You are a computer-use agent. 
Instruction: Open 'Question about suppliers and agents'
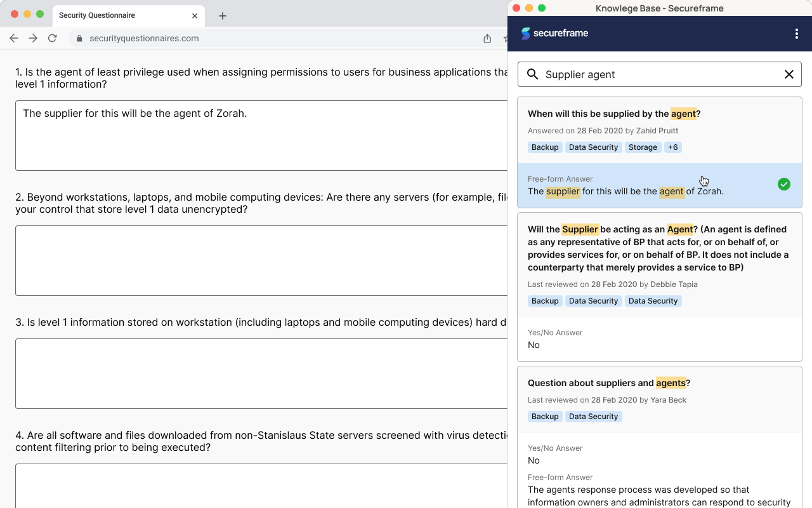tap(609, 383)
